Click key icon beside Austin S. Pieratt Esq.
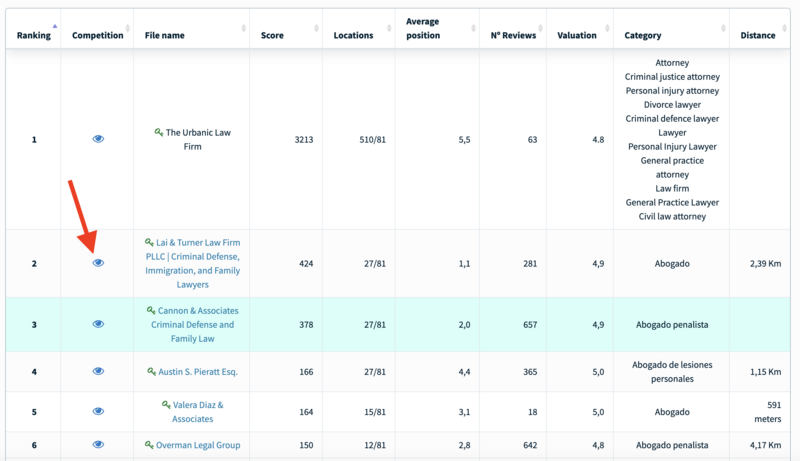The width and height of the screenshot is (800, 461). pyautogui.click(x=152, y=371)
